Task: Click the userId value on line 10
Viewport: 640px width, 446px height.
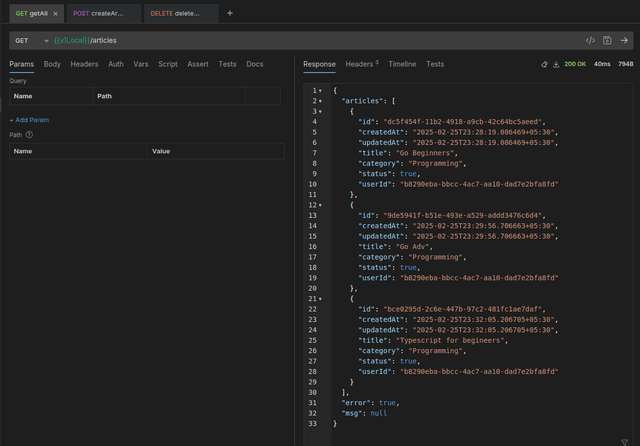Action: pyautogui.click(x=479, y=184)
